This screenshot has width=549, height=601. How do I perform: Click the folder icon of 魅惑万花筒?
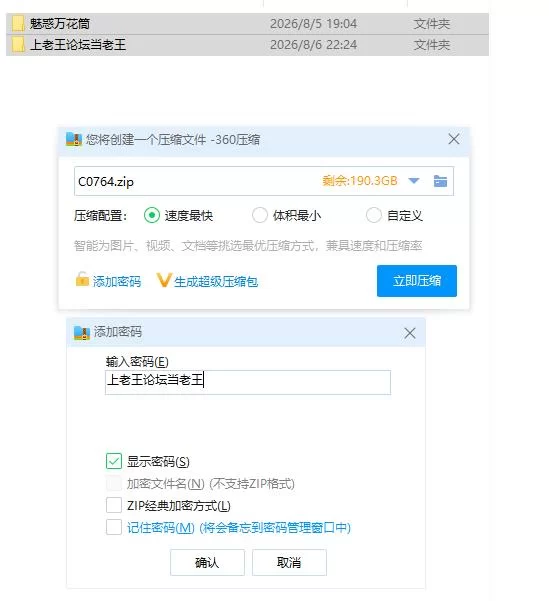tap(18, 23)
